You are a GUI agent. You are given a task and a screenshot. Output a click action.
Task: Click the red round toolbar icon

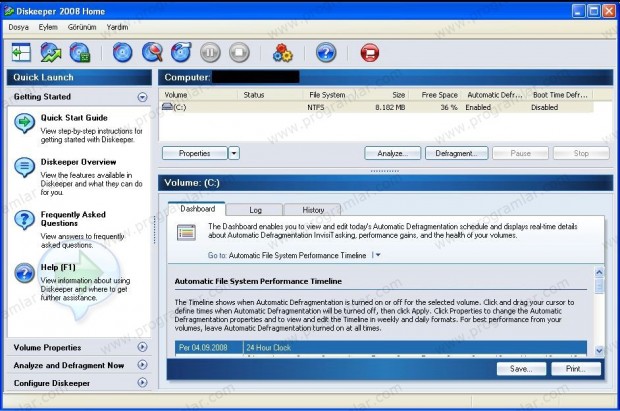coord(370,53)
